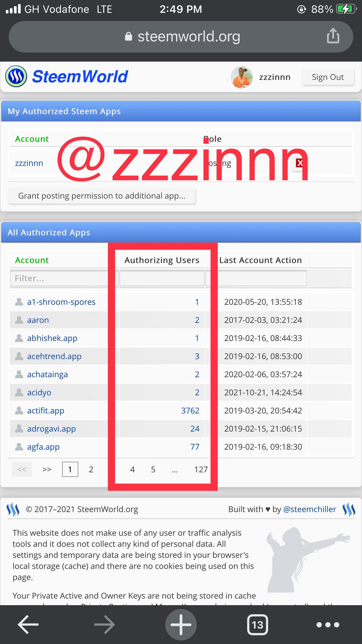Image resolution: width=362 pixels, height=644 pixels.
Task: Click the Steem logo left of the copyright
Action: pyautogui.click(x=13, y=509)
